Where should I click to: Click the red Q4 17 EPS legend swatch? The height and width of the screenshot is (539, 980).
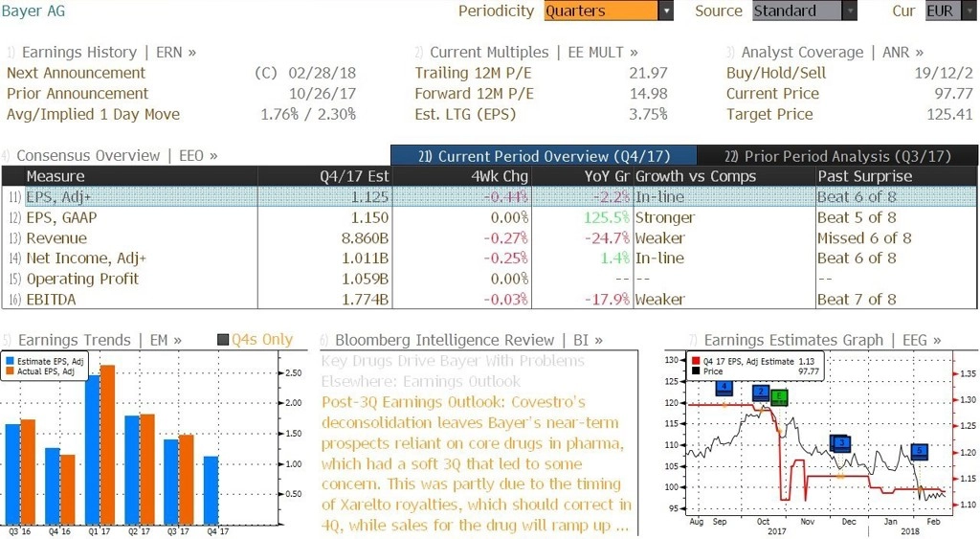pos(696,362)
